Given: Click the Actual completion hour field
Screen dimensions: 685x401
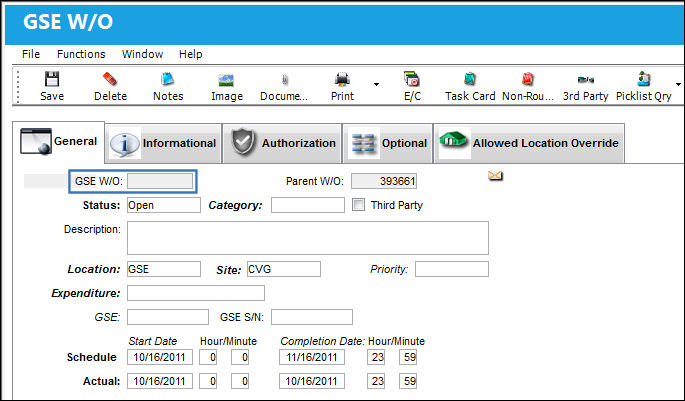Looking at the screenshot, I should click(376, 381).
